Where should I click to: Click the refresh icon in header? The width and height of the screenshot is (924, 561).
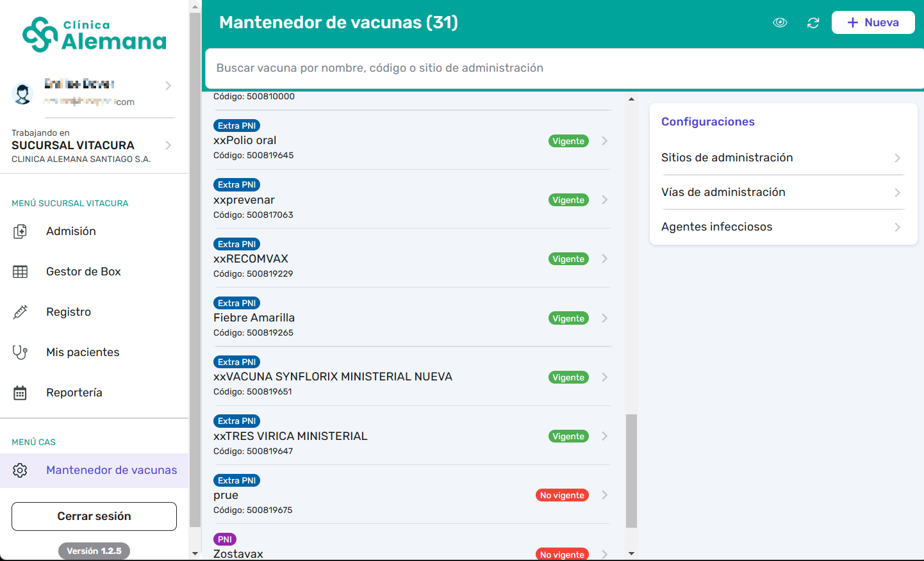[813, 23]
